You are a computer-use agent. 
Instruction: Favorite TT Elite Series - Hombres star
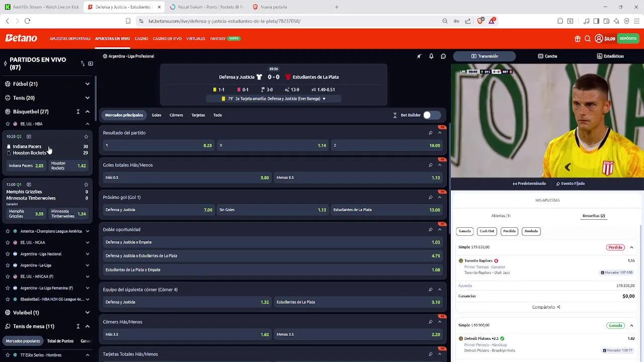pyautogui.click(x=8, y=355)
